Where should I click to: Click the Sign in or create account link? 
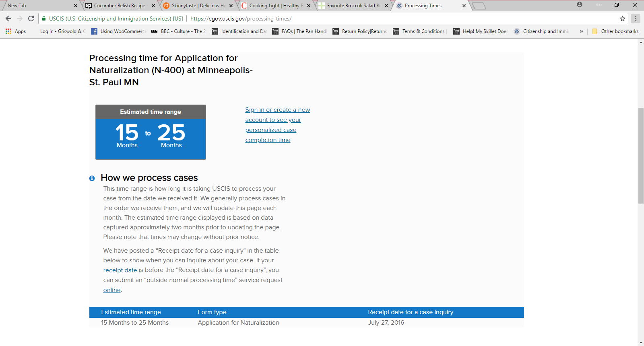click(x=278, y=125)
